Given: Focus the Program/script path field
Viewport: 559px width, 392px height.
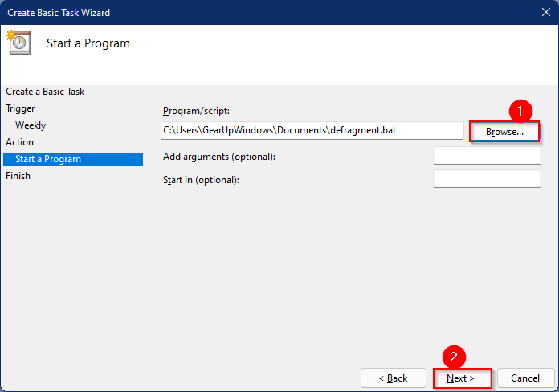Looking at the screenshot, I should pyautogui.click(x=312, y=130).
